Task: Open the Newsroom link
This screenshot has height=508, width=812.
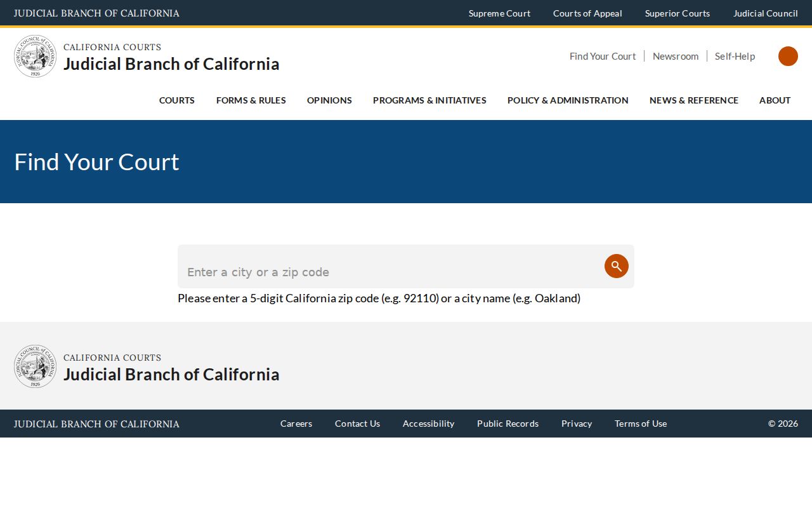Action: tap(676, 56)
